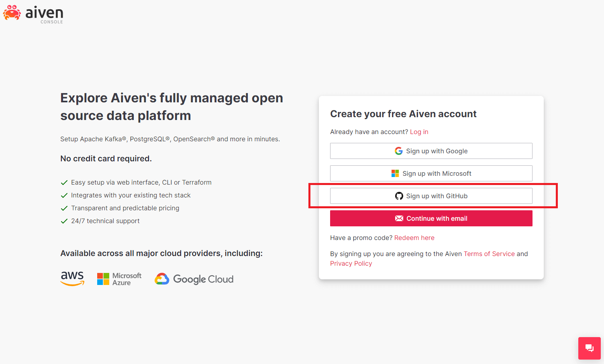This screenshot has height=364, width=604.
Task: Click the Google Cloud logo
Action: [194, 279]
